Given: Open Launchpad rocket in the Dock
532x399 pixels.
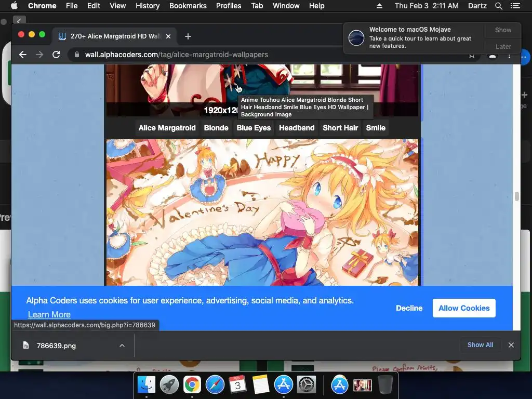Looking at the screenshot, I should [x=169, y=385].
